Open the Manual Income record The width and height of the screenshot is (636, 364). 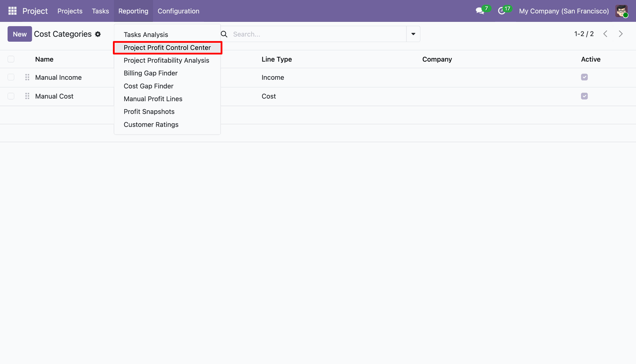tap(58, 77)
